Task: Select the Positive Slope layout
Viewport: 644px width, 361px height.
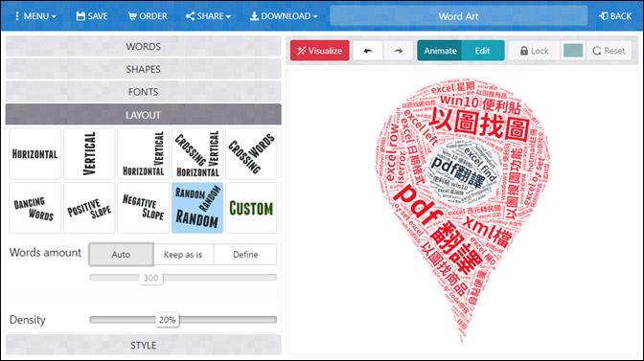Action: 89,208
